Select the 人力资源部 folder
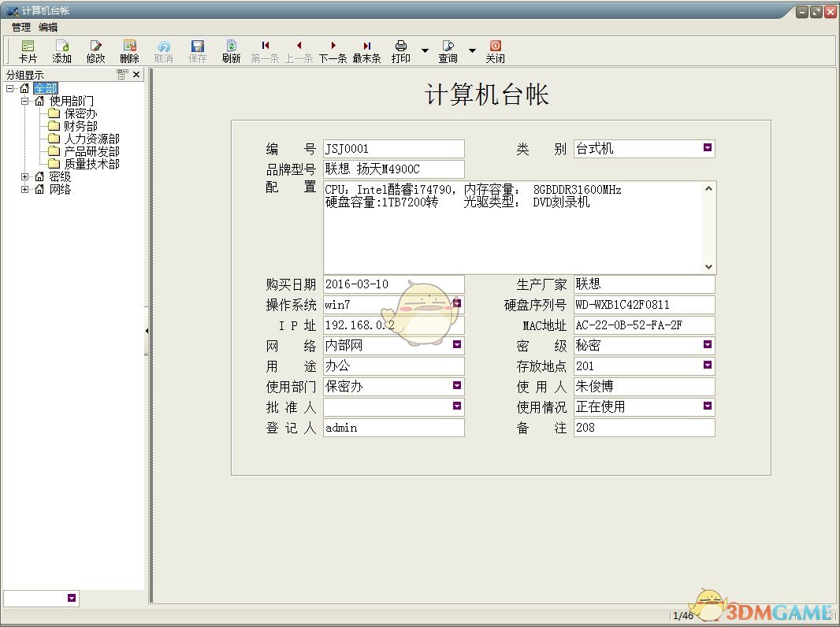This screenshot has height=627, width=840. coord(91,139)
